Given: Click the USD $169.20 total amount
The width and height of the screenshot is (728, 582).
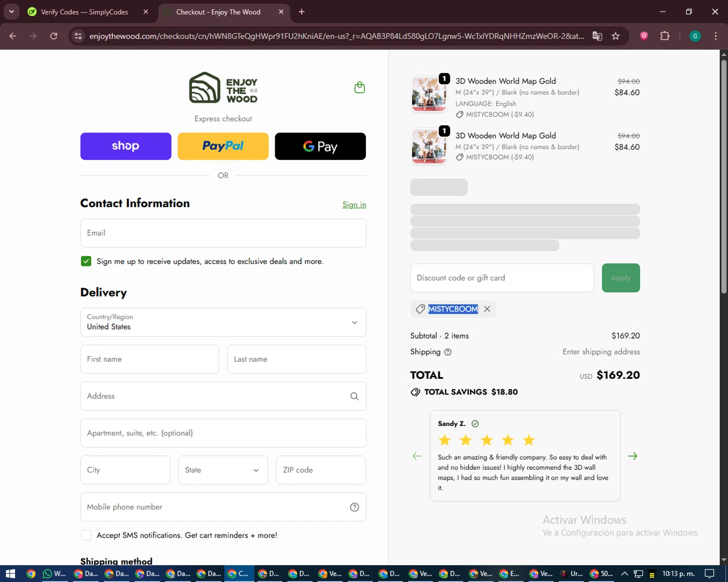Looking at the screenshot, I should pyautogui.click(x=610, y=375).
